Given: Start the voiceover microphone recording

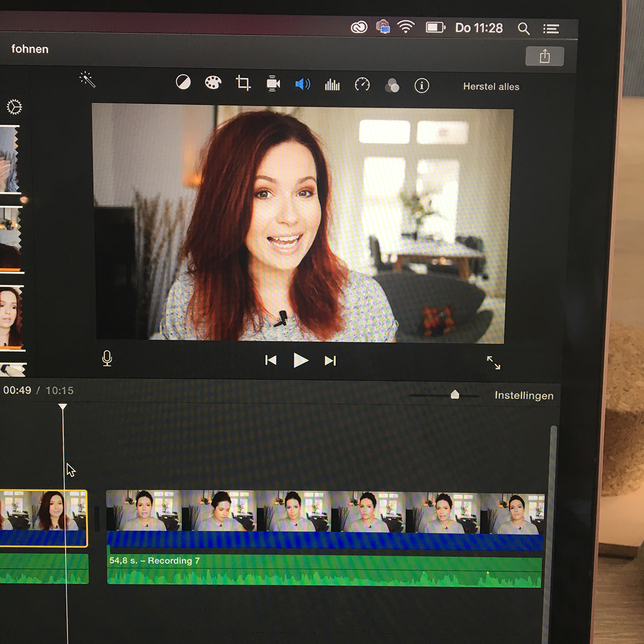Looking at the screenshot, I should click(x=107, y=358).
